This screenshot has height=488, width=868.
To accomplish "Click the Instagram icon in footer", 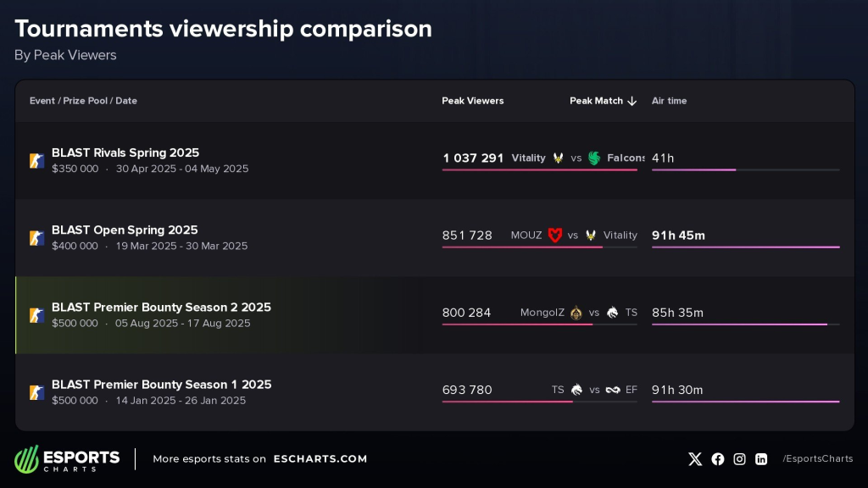I will tap(739, 459).
